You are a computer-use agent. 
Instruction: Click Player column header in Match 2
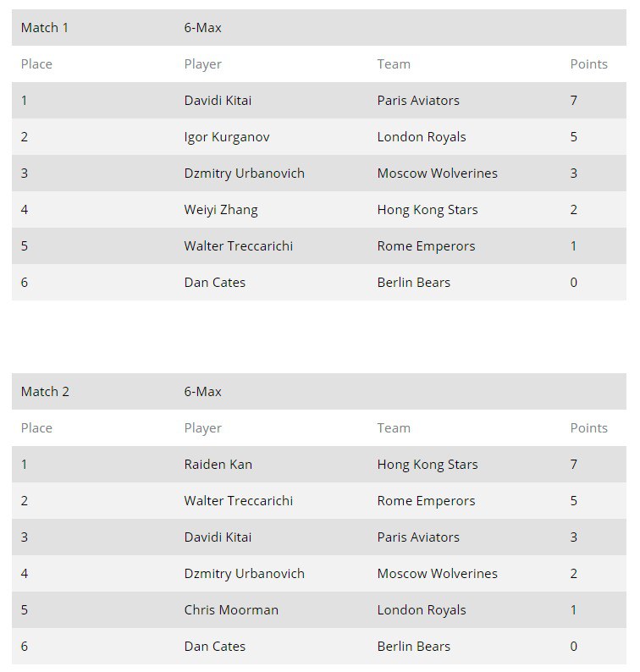pyautogui.click(x=202, y=428)
